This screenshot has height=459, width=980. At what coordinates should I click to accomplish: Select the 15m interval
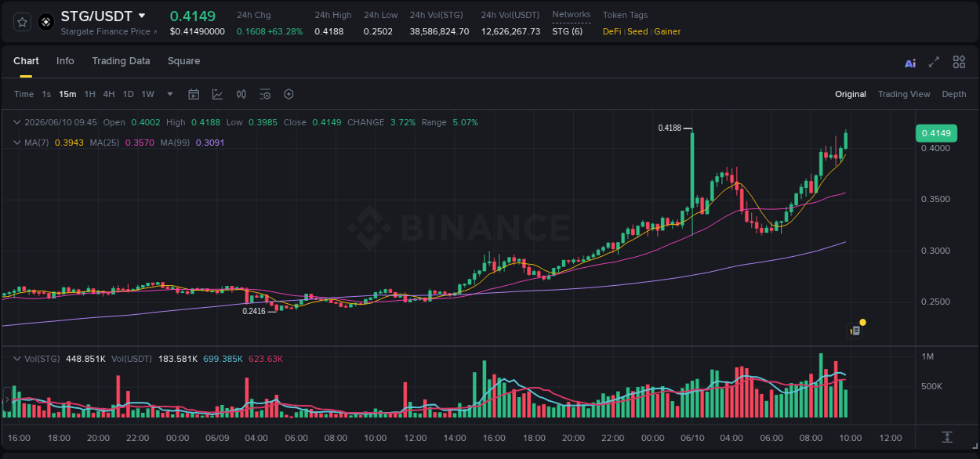click(x=67, y=94)
